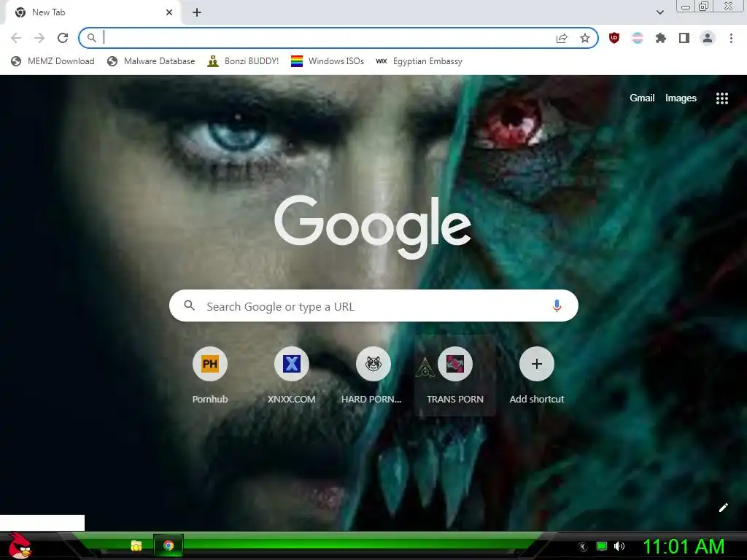Click the back navigation arrow
The width and height of the screenshot is (747, 560).
16,38
